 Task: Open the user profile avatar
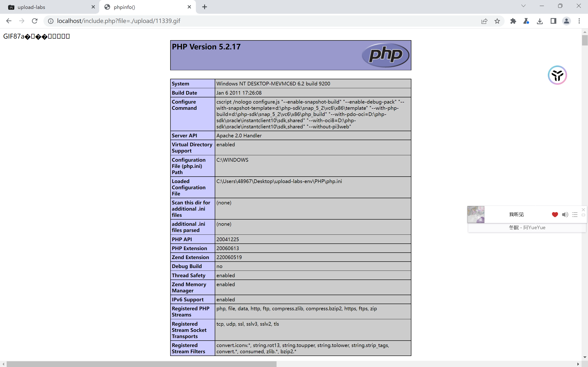coord(566,21)
